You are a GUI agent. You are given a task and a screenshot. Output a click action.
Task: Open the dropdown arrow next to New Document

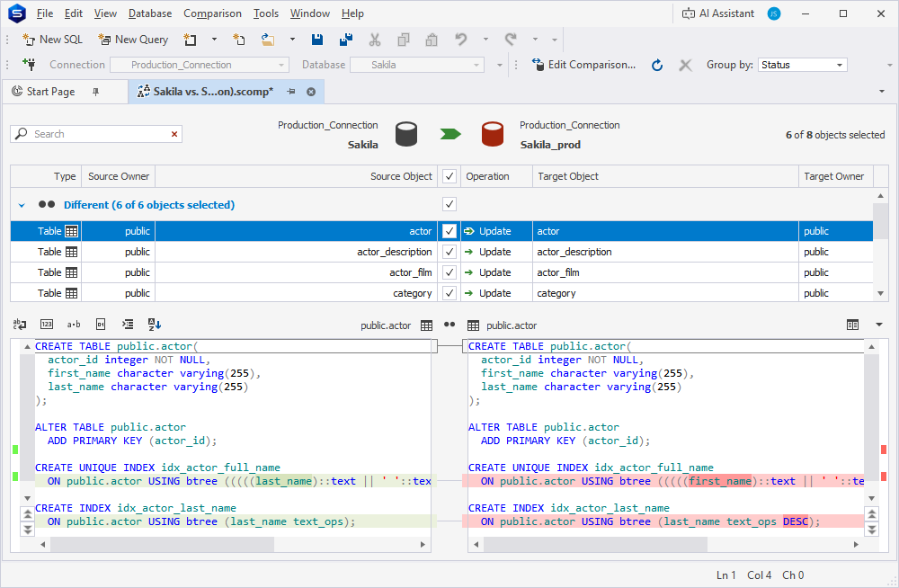(215, 40)
